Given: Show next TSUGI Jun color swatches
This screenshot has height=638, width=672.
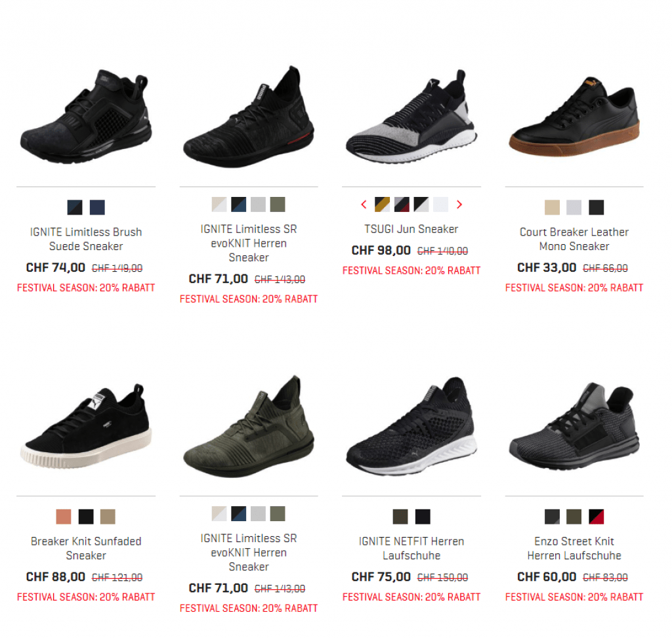Looking at the screenshot, I should click(459, 205).
